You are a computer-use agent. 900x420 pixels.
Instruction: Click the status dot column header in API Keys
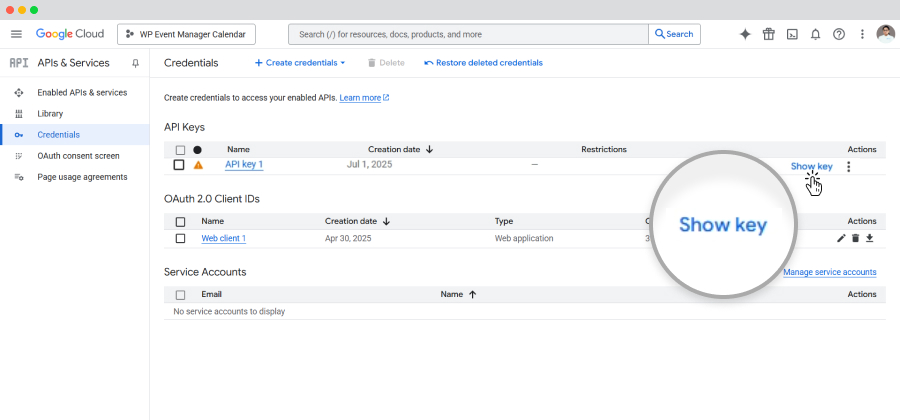tap(197, 150)
